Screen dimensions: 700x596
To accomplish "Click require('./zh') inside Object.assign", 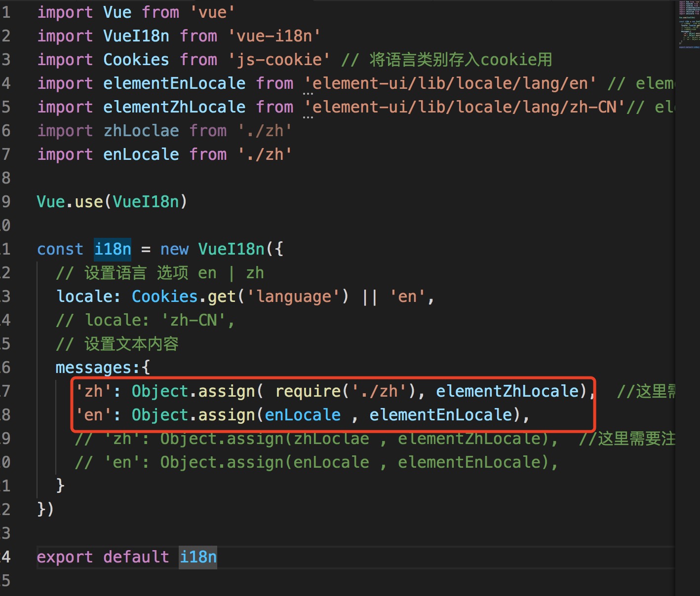I will click(347, 391).
